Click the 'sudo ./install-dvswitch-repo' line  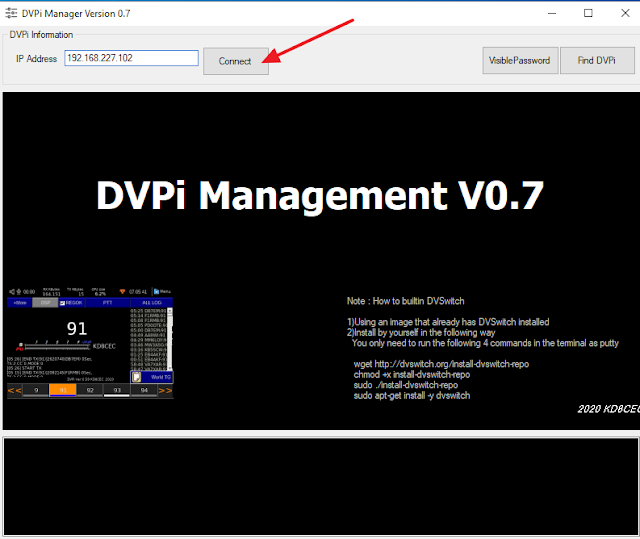(x=406, y=385)
